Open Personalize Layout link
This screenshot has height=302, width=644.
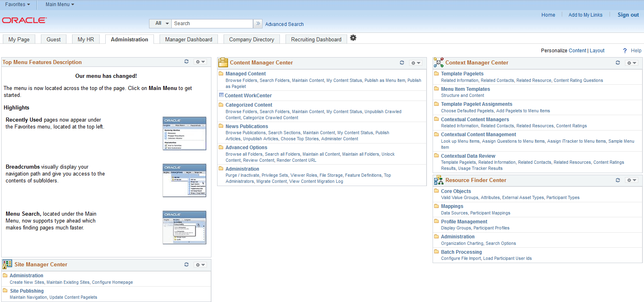597,51
